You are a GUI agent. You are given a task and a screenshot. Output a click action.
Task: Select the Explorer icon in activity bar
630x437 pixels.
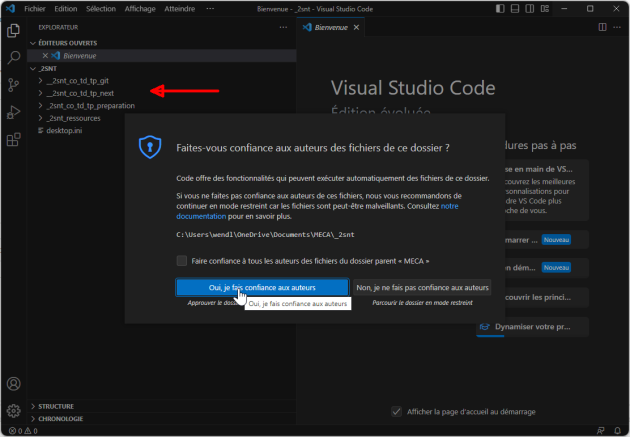point(14,31)
